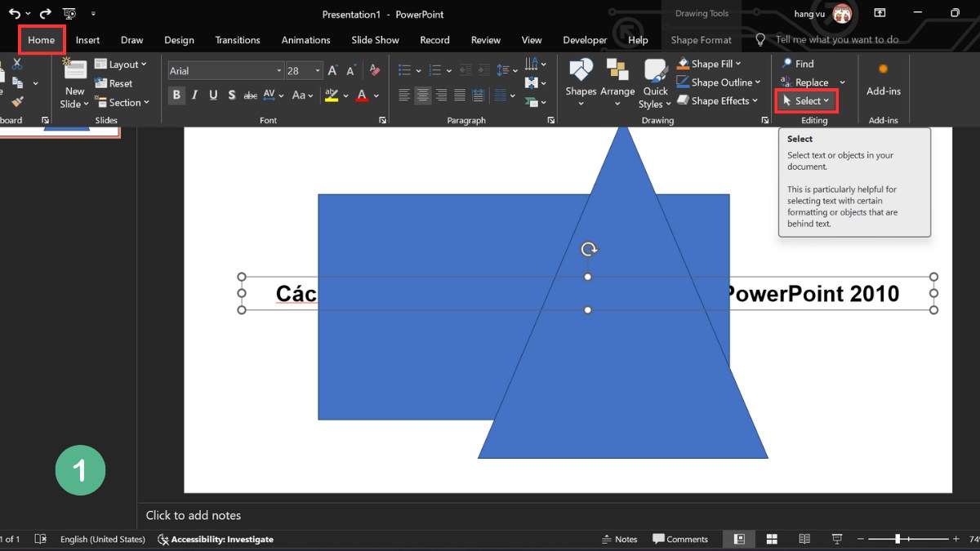The height and width of the screenshot is (551, 980).
Task: Open the Design tab
Action: [179, 40]
